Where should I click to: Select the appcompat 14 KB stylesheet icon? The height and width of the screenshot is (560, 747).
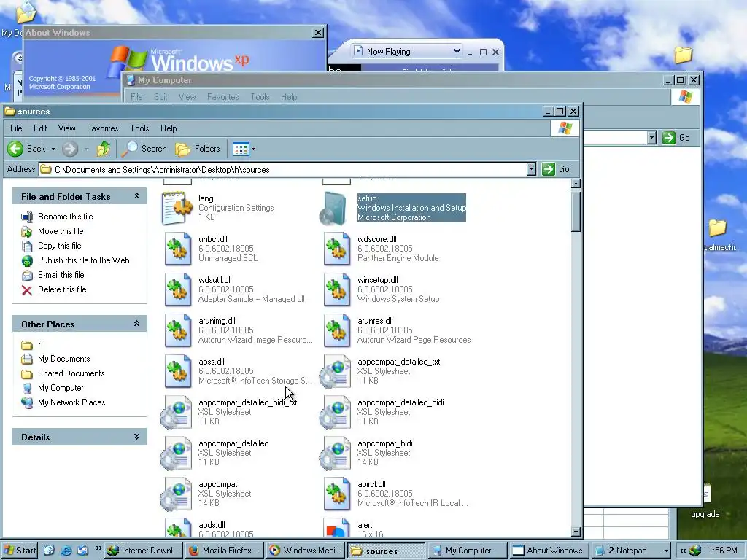point(177,494)
